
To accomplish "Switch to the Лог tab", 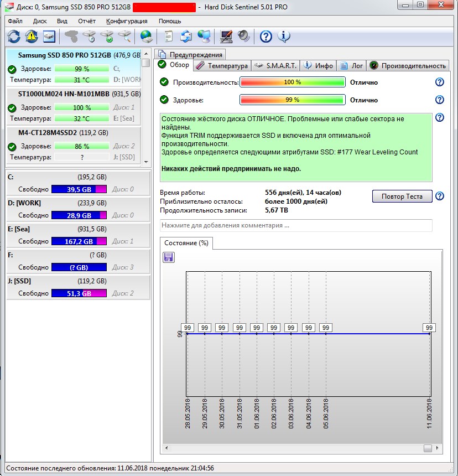I will [x=351, y=66].
